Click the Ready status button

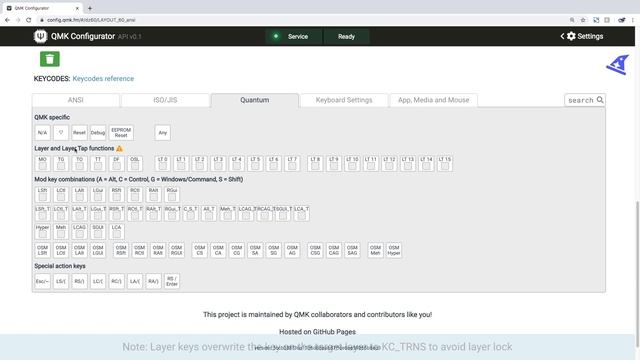pyautogui.click(x=346, y=36)
